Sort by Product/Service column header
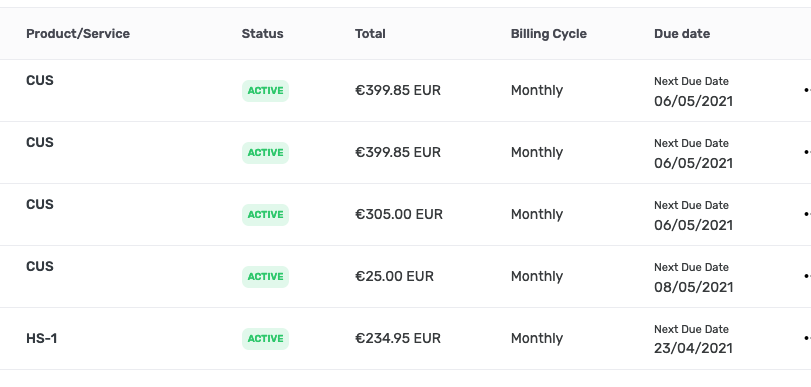Viewport: 811px width, 387px height. pos(78,34)
